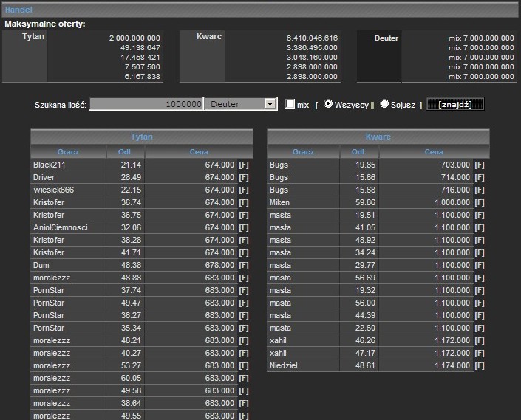Screen dimensions: 521x420
Task: Select the Sojusz radio button
Action: click(x=384, y=104)
